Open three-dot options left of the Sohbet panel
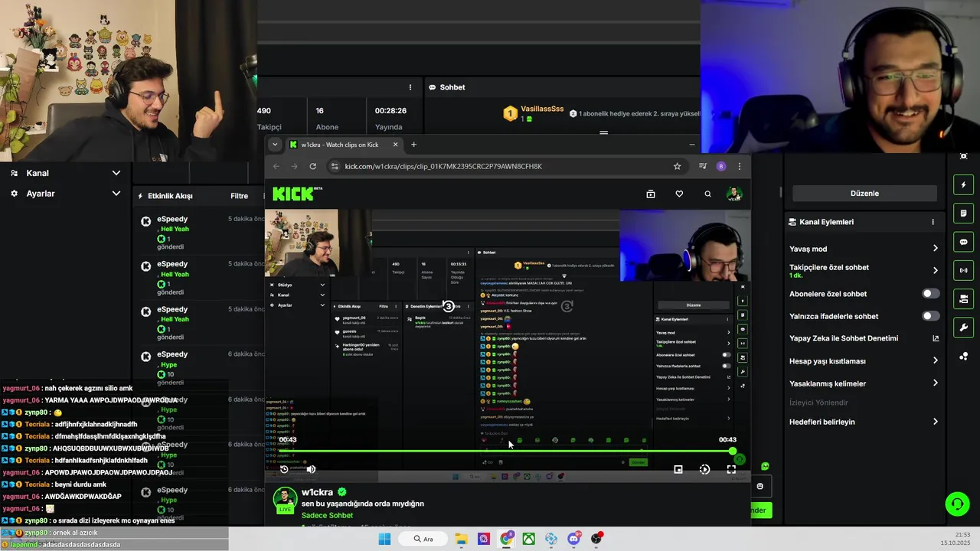The image size is (980, 551). click(x=410, y=87)
